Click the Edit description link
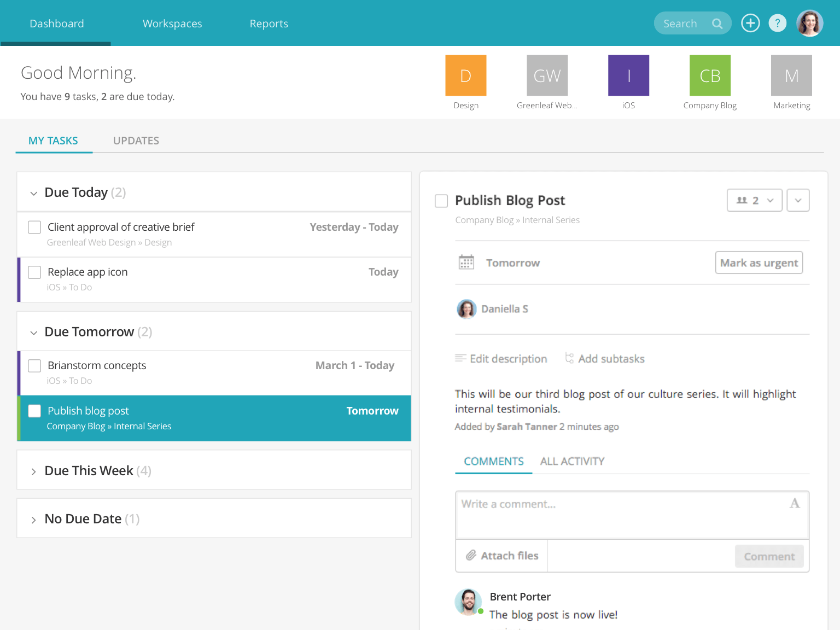Image resolution: width=840 pixels, height=630 pixels. click(x=508, y=359)
